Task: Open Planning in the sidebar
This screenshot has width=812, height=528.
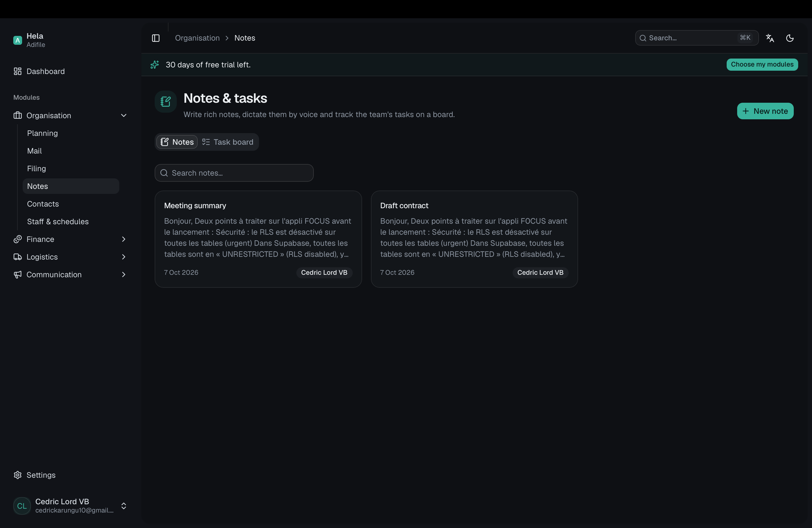Action: tap(71, 133)
